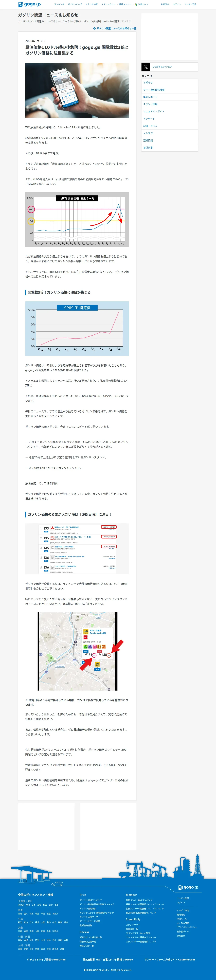
Task: Open ランキング in top navigation
Action: tap(59, 4)
